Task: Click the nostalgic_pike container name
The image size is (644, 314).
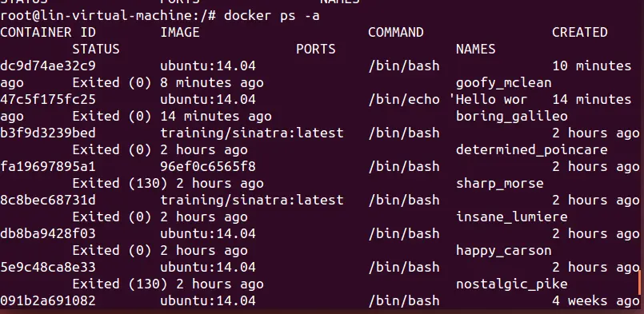Action: pos(512,284)
